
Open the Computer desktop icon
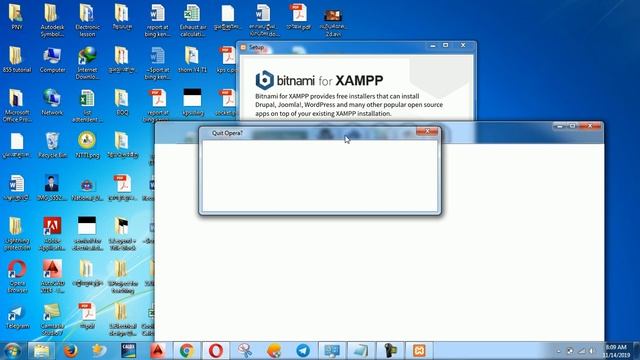pos(52,60)
